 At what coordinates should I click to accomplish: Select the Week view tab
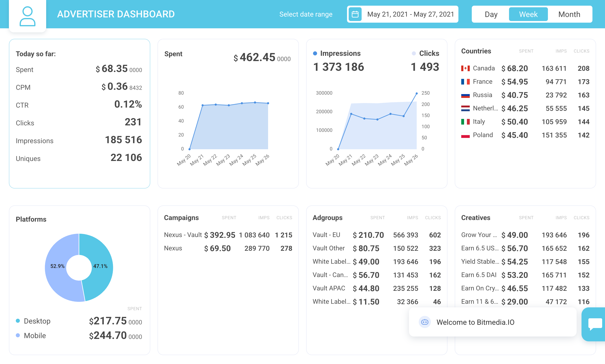tap(528, 14)
